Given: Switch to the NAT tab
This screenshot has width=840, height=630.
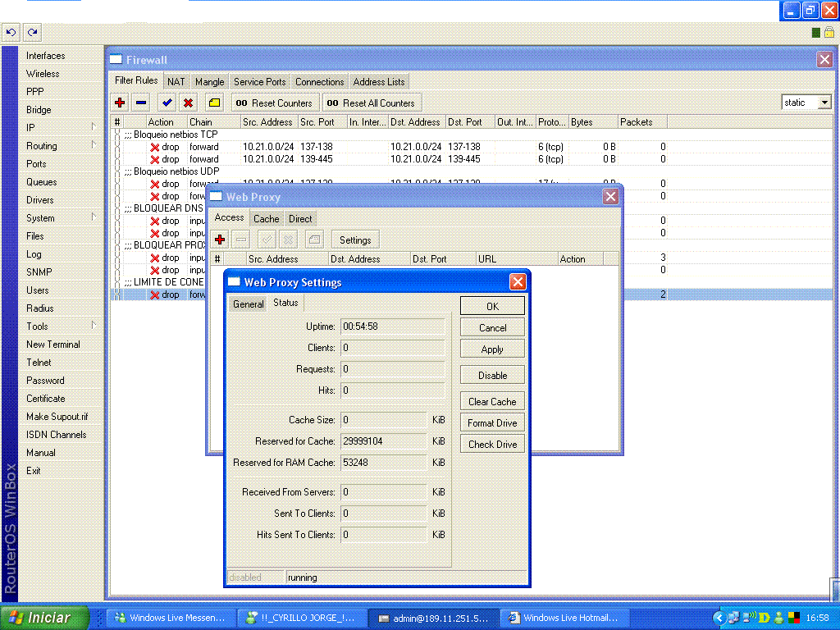Looking at the screenshot, I should [176, 81].
